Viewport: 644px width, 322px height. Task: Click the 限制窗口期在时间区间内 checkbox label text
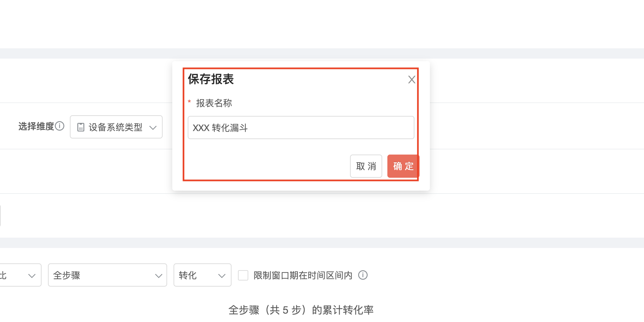click(303, 275)
